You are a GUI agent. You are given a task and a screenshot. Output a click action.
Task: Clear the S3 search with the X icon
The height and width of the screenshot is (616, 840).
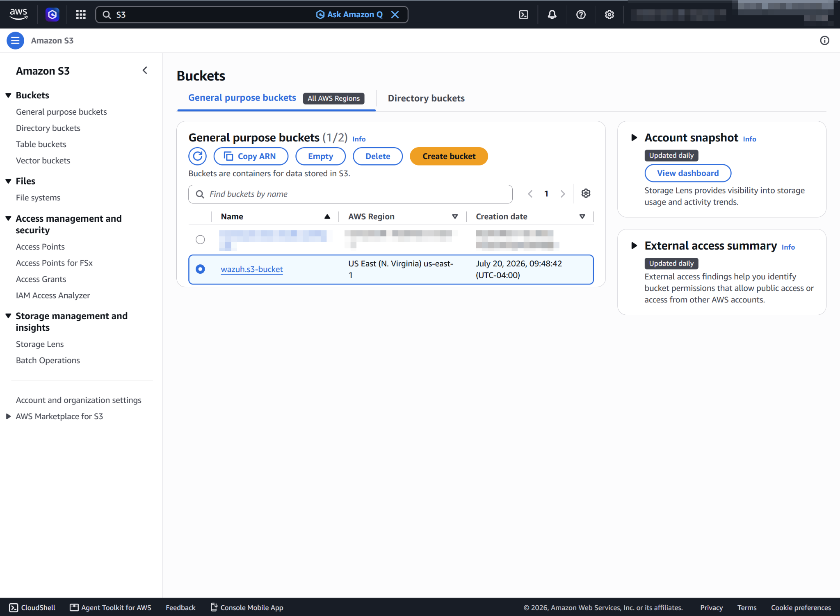(395, 15)
